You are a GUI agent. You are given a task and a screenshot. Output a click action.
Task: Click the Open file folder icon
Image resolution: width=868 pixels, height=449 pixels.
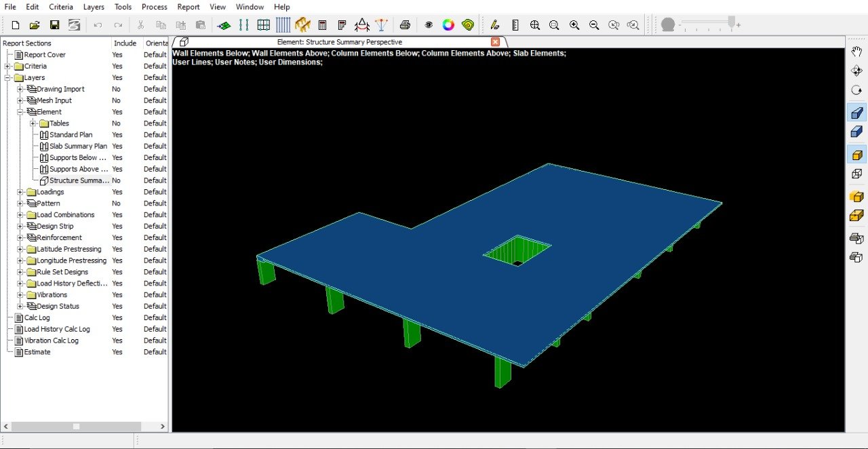click(35, 25)
